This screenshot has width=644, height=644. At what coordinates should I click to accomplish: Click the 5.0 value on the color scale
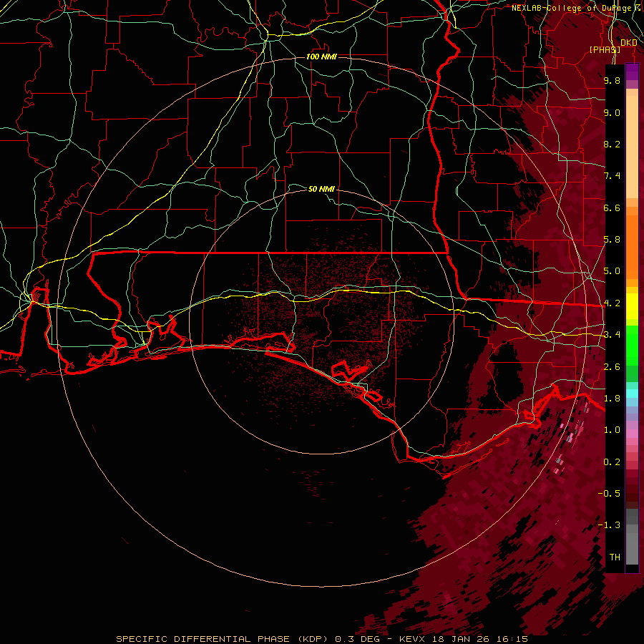612,271
